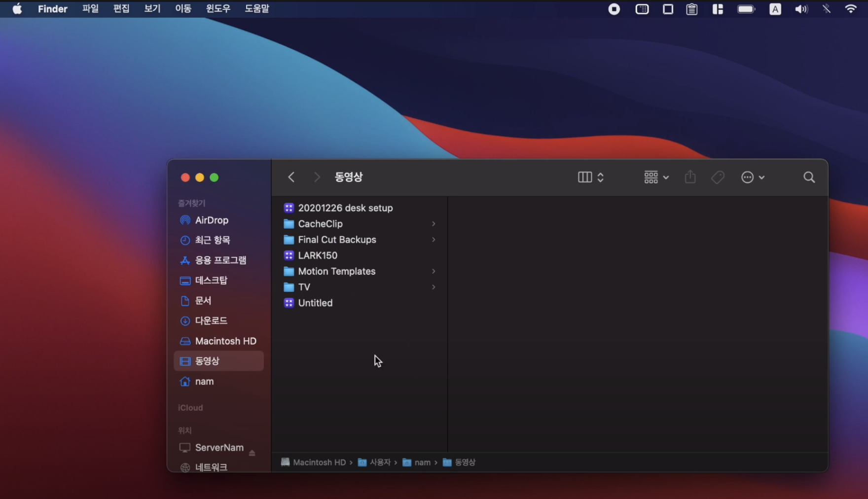This screenshot has height=499, width=868.
Task: Click the tag edit toolbar icon
Action: [718, 177]
